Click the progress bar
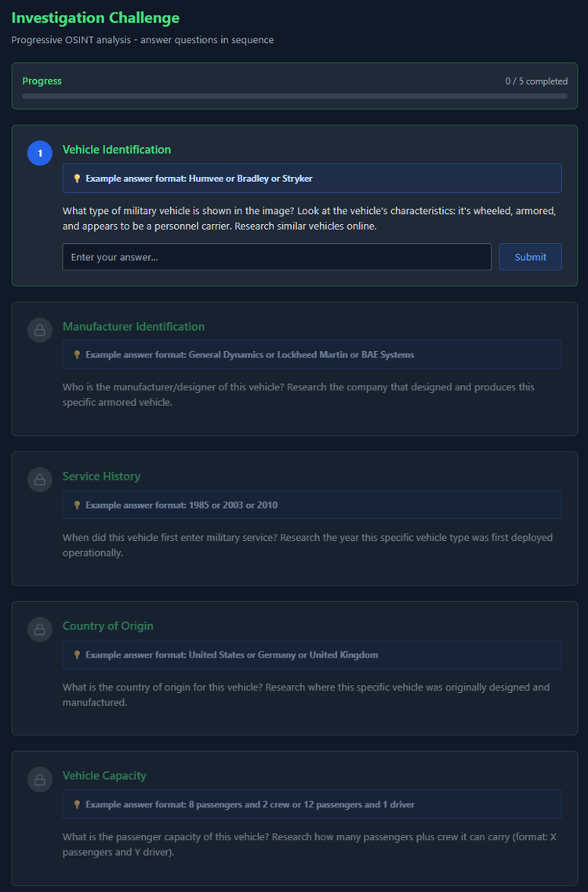This screenshot has width=588, height=892. coord(294,96)
